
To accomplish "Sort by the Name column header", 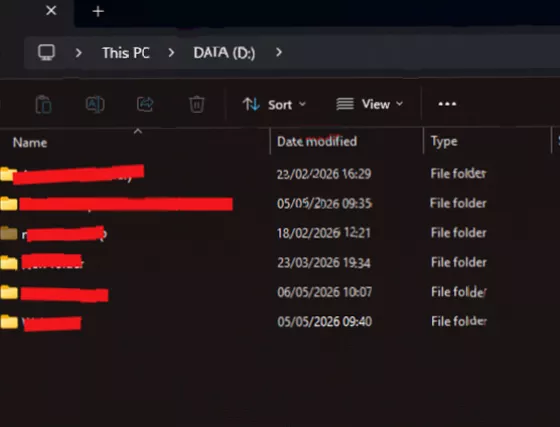I will 30,143.
